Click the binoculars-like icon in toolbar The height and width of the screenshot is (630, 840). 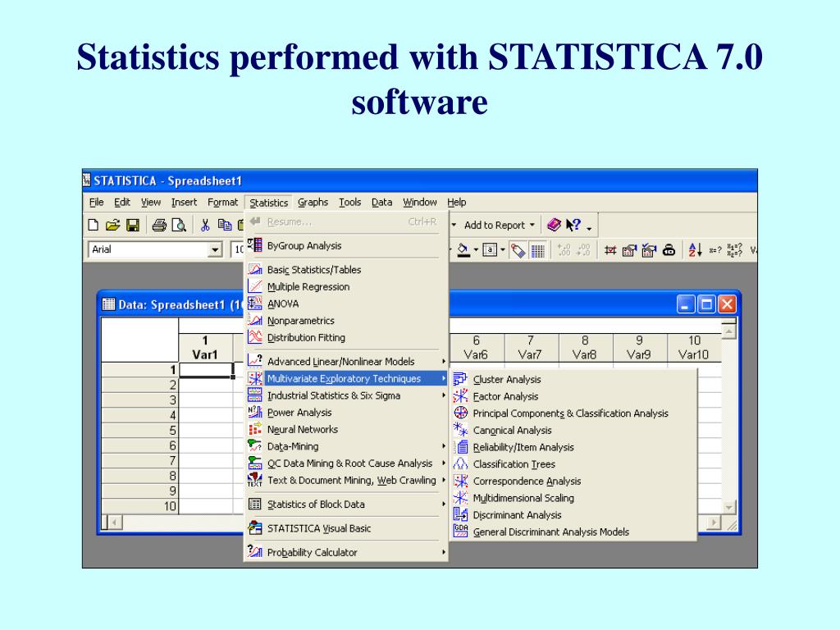click(x=669, y=250)
